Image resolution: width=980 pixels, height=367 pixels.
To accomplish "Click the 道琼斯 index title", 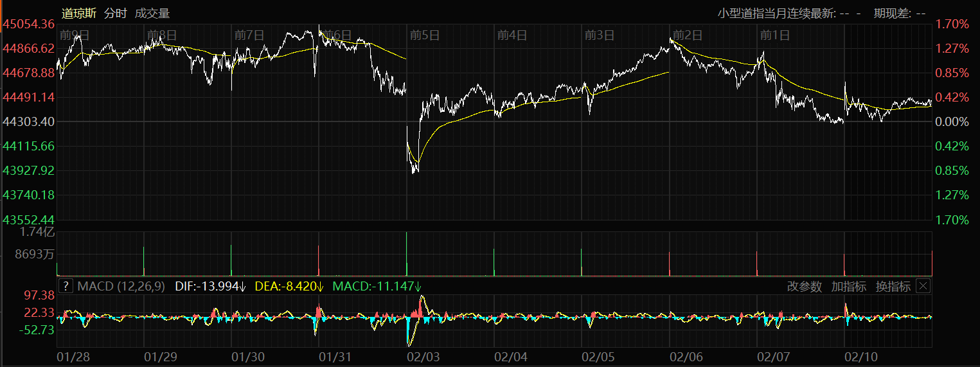I will [80, 13].
